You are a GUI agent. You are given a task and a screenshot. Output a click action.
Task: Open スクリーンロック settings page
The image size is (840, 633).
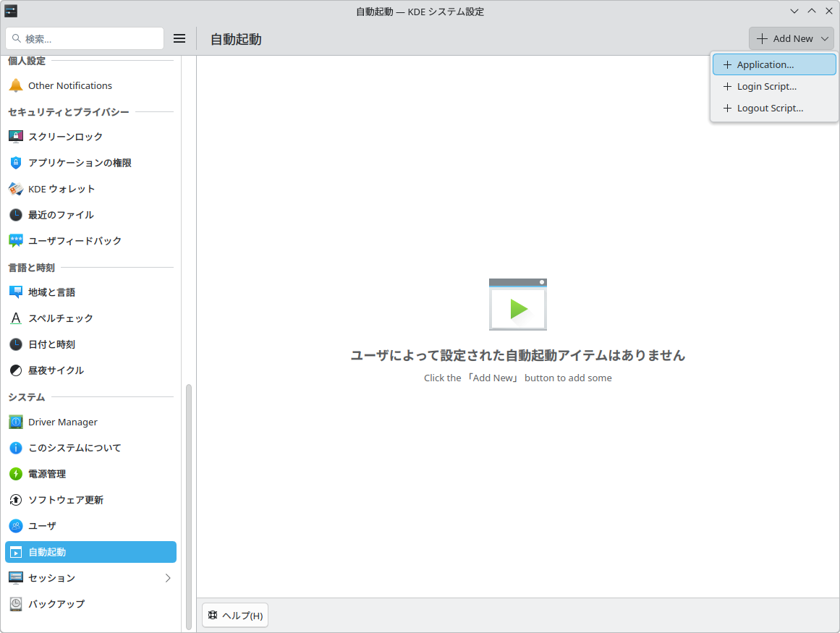coord(90,137)
